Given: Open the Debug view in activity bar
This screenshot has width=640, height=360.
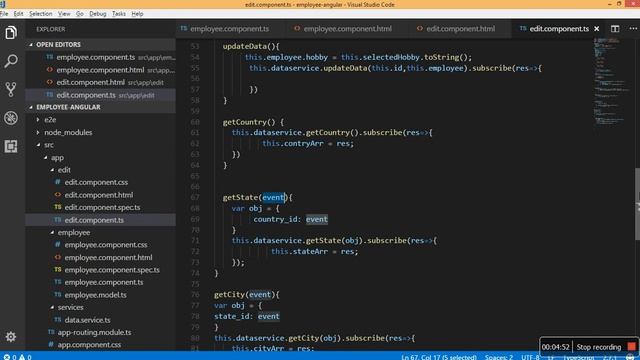Looking at the screenshot, I should (x=11, y=118).
